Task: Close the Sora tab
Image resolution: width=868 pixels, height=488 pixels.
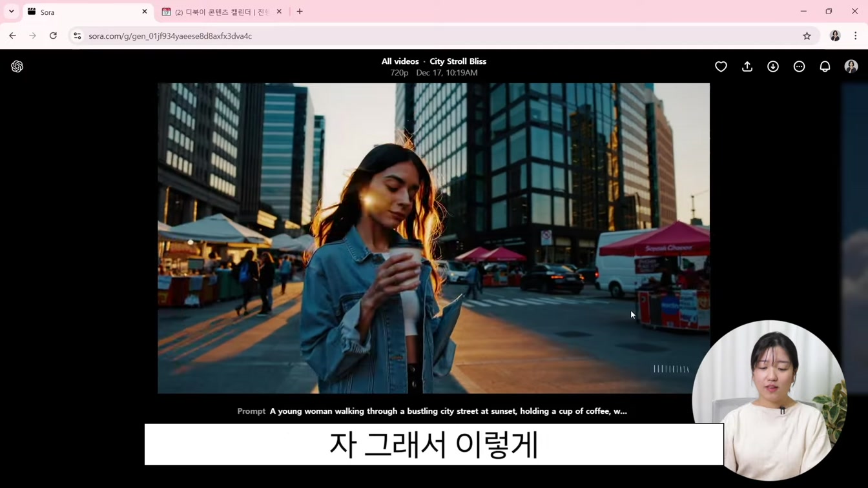Action: pos(145,12)
